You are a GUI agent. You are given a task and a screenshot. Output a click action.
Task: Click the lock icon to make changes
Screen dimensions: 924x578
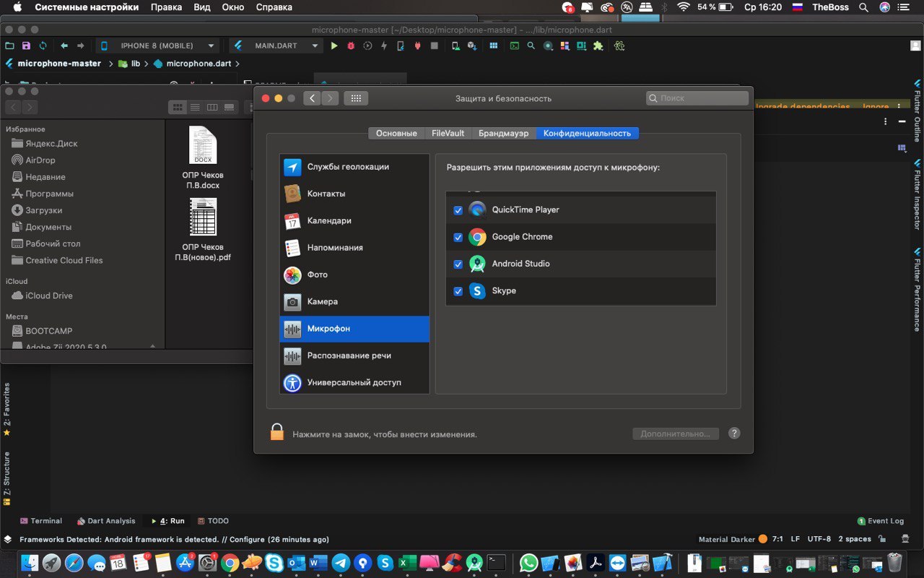tap(277, 433)
